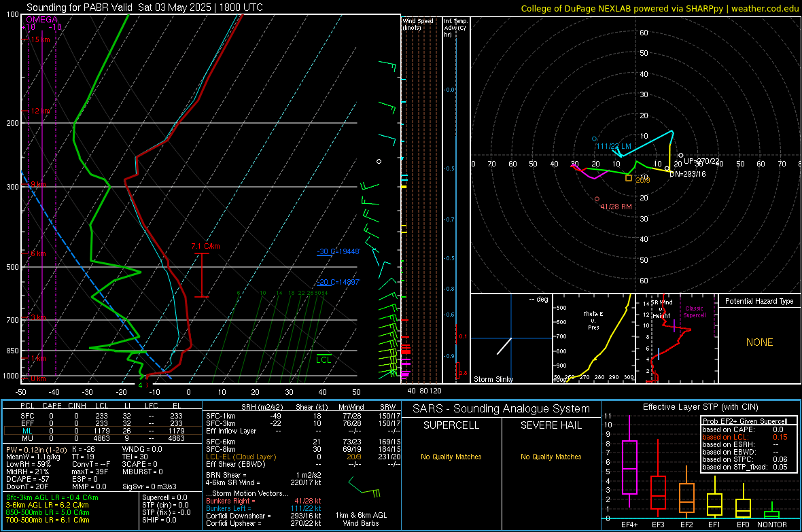Click the 6 km height marker
802x532 pixels.
click(x=38, y=253)
